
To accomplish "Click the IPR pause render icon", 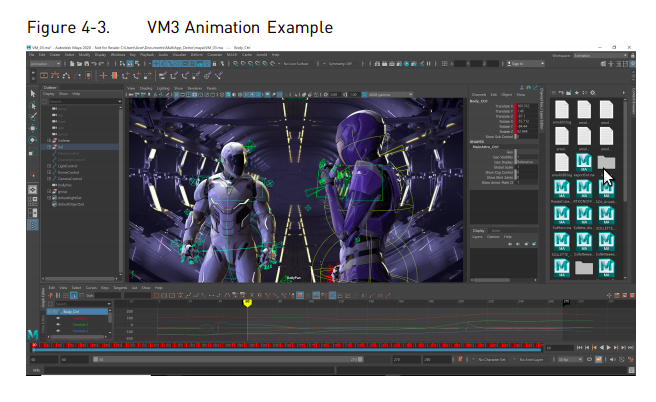I will pos(429,64).
